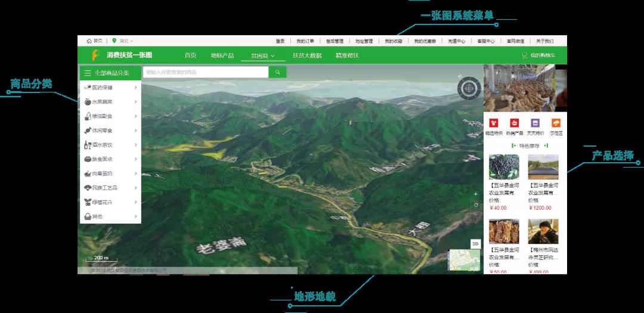Open the 湖北 location dropdown
The height and width of the screenshot is (313, 644).
[x=123, y=41]
